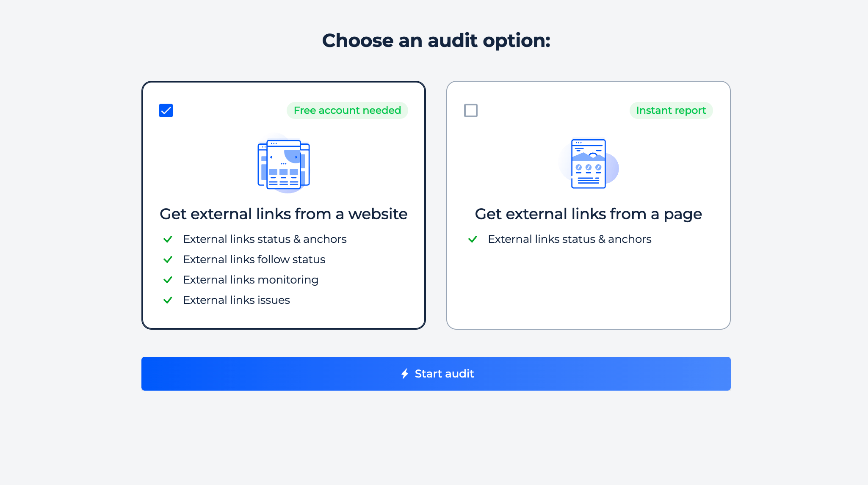The width and height of the screenshot is (868, 485).
Task: Click 'External links issues' feature text
Action: [x=236, y=300]
